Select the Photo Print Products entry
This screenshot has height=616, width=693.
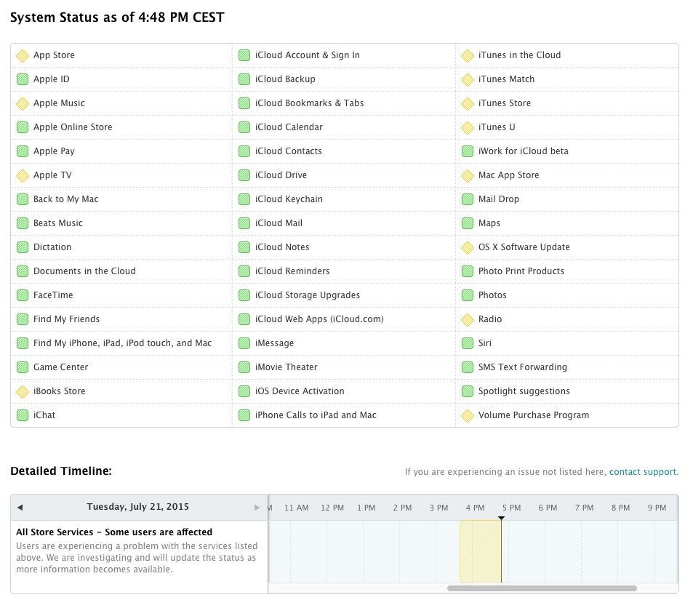tap(567, 271)
